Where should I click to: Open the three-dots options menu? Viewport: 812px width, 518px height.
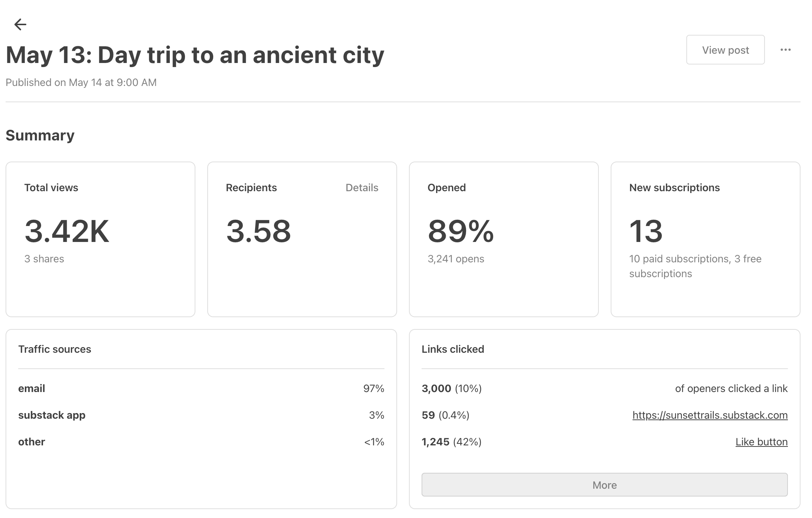[785, 50]
